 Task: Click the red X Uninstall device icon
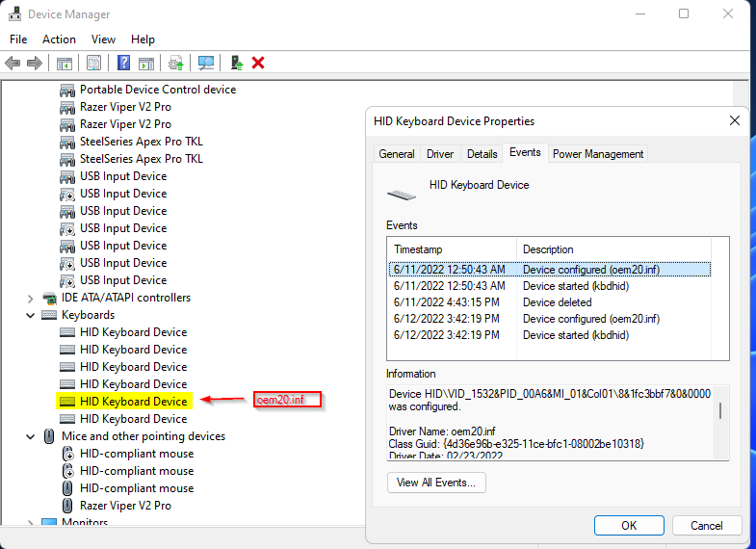258,63
